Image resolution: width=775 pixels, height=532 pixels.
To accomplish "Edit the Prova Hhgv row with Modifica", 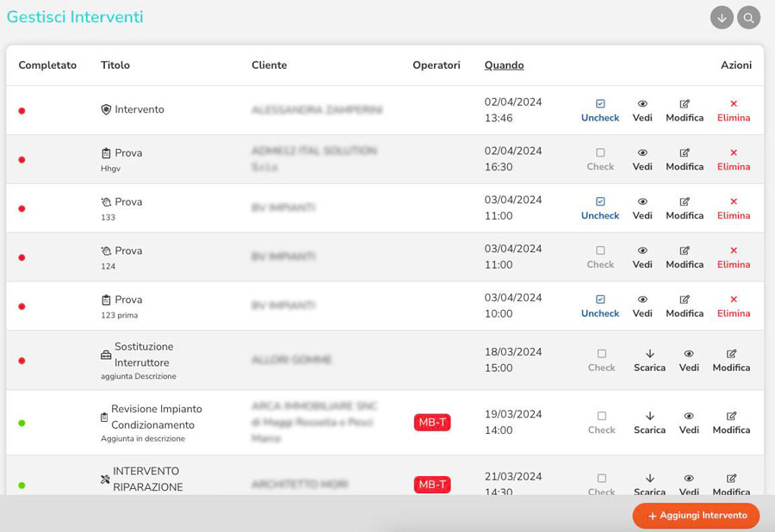I will pos(685,159).
